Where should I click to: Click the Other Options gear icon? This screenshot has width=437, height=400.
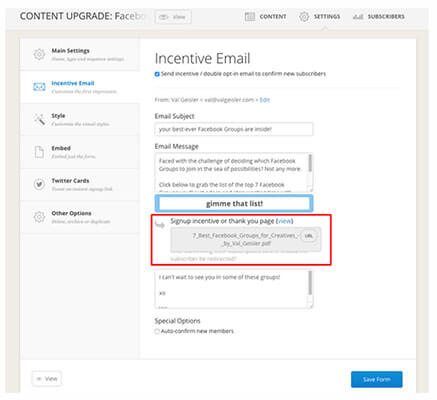(39, 217)
